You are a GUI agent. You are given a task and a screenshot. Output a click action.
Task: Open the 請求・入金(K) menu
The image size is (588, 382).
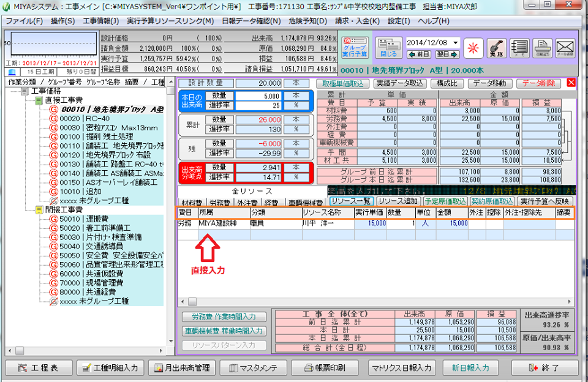pos(357,21)
